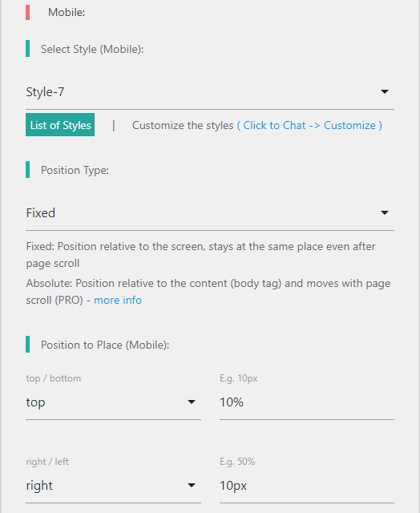Click the arrow icon of the top selector
This screenshot has width=420, height=513.
tap(192, 402)
